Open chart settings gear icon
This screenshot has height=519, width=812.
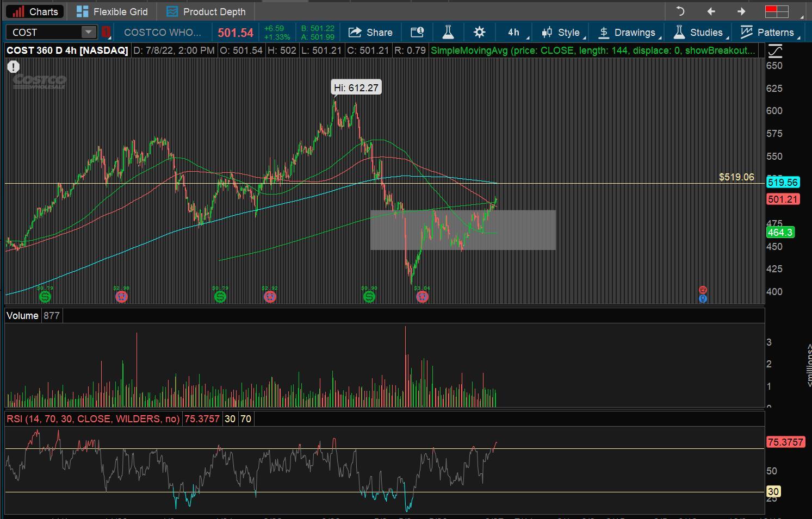point(479,32)
